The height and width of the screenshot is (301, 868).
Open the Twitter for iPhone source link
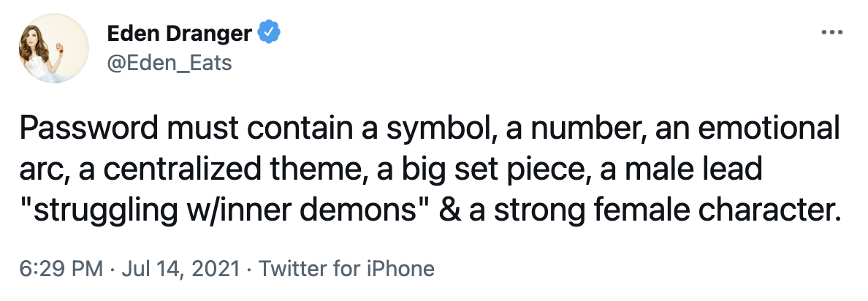347,268
